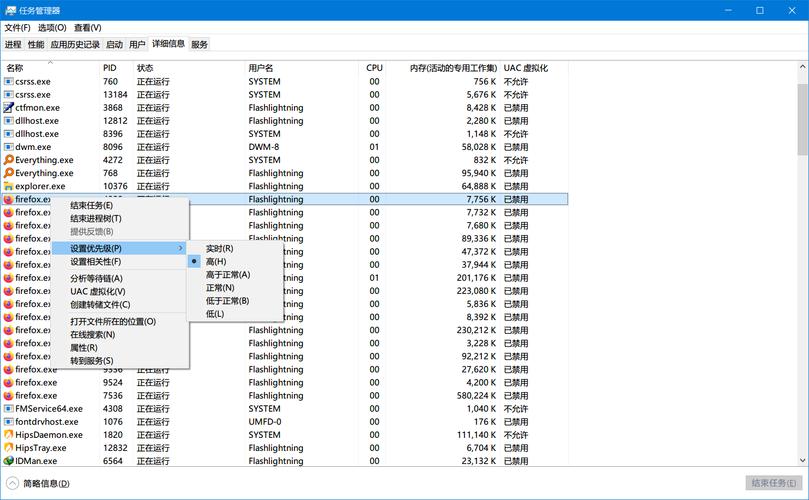Open the 应用历史记录 tab
The image size is (809, 500).
(75, 44)
